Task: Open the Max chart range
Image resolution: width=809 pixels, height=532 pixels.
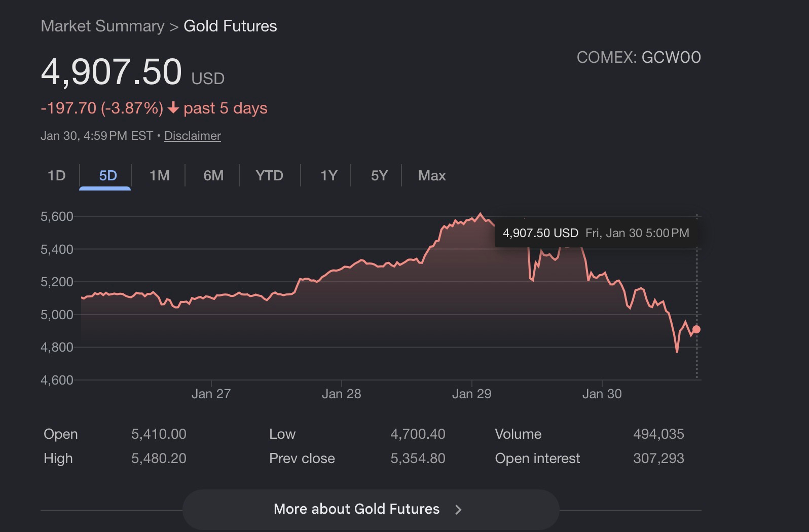Action: pyautogui.click(x=432, y=176)
